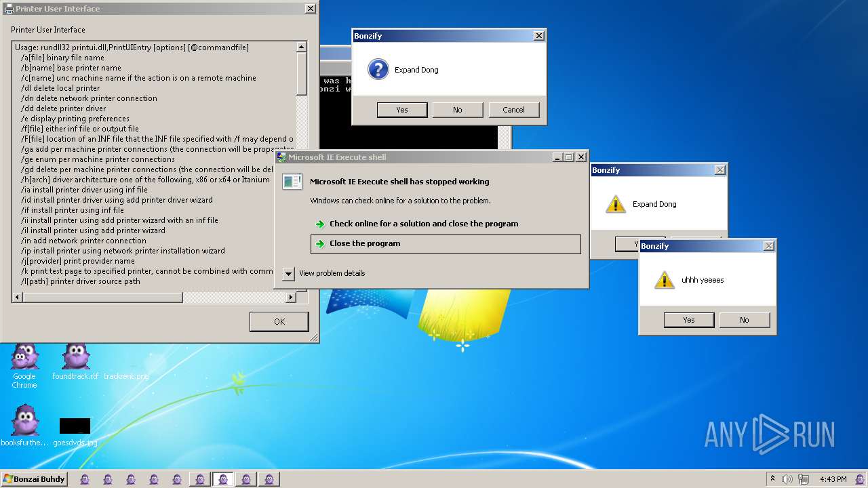
Task: Select the booksfurthe... desktop icon
Action: point(24,426)
